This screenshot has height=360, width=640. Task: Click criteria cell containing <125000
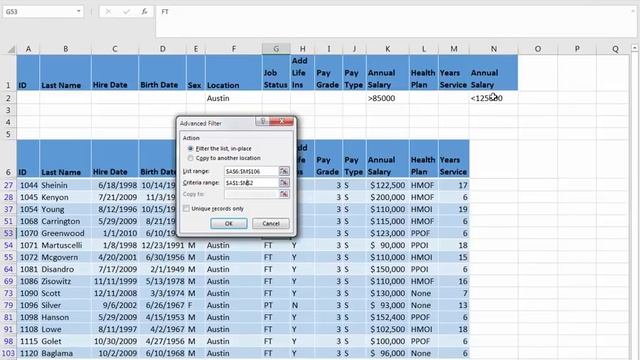point(493,98)
